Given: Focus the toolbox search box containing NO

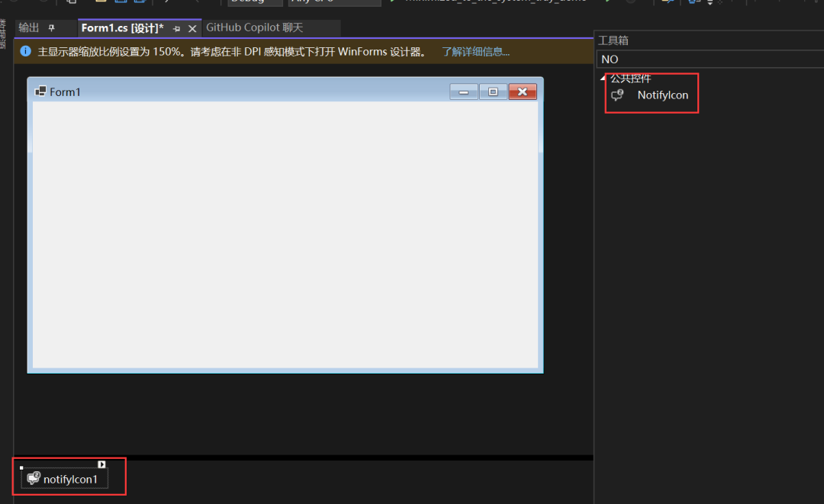Looking at the screenshot, I should (x=710, y=59).
